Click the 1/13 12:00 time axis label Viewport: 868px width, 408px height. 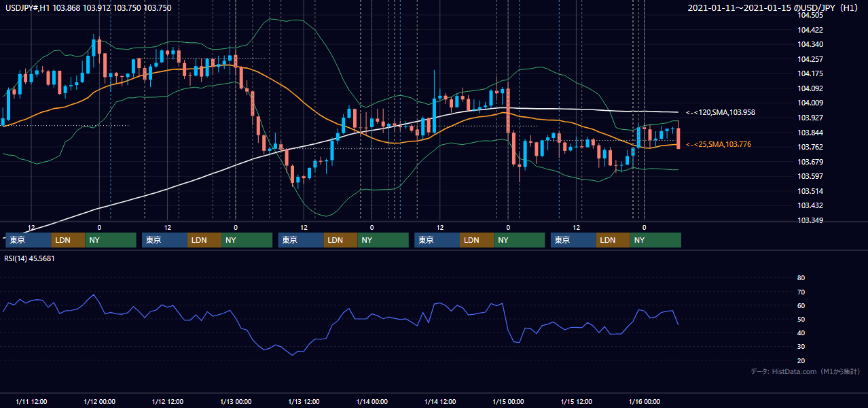tap(304, 401)
